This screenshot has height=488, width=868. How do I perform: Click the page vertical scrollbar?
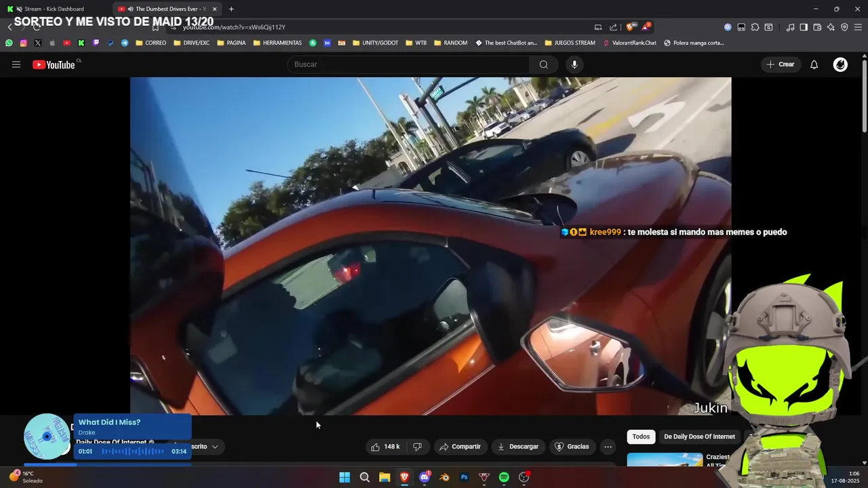[x=864, y=95]
